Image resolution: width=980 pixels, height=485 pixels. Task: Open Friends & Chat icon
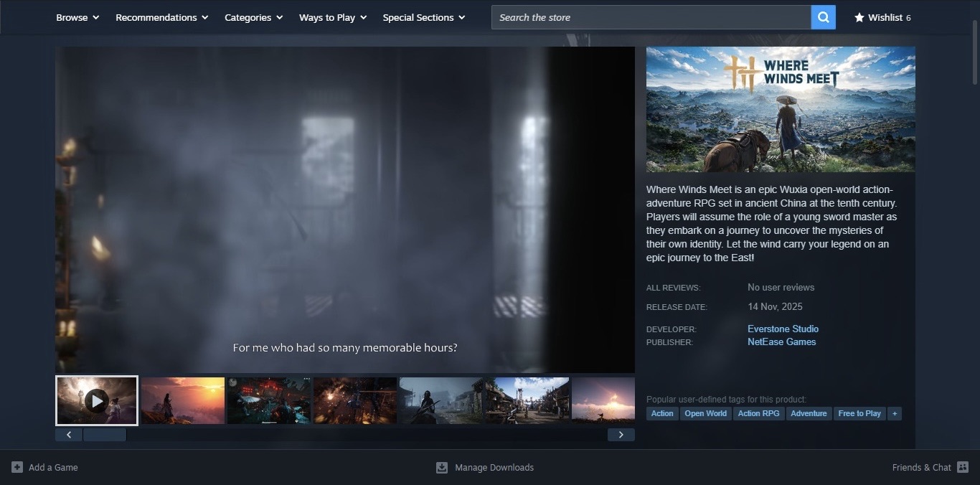(x=963, y=467)
